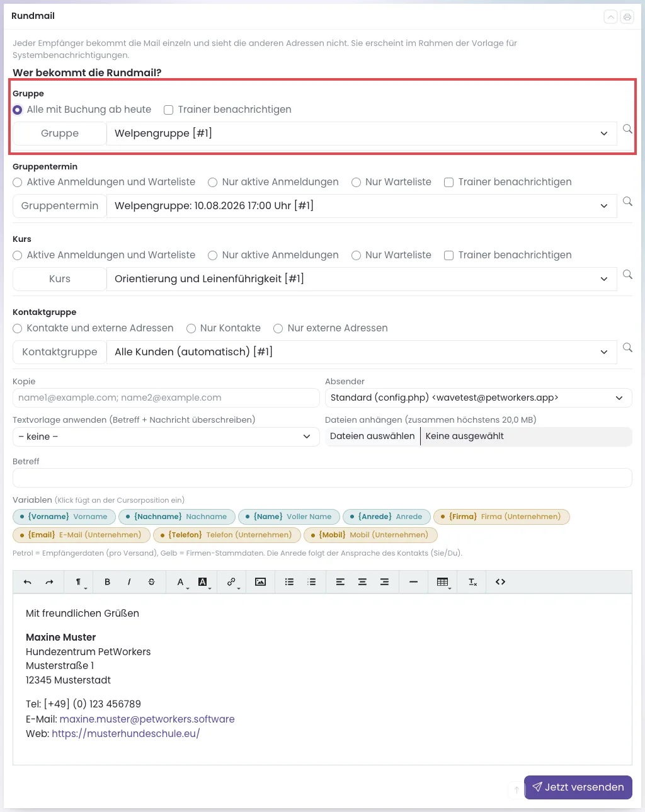645x812 pixels.
Task: Select 'Alle mit Buchung ab heute' radio
Action: point(18,110)
